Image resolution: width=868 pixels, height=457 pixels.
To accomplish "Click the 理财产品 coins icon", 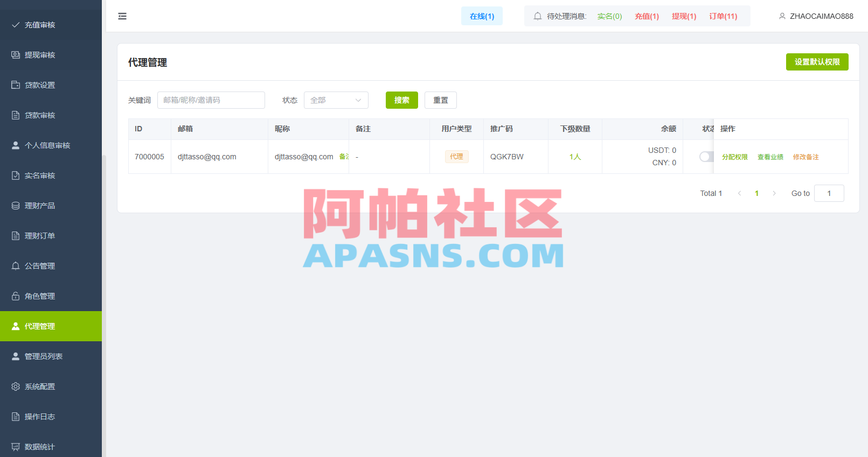I will point(16,206).
